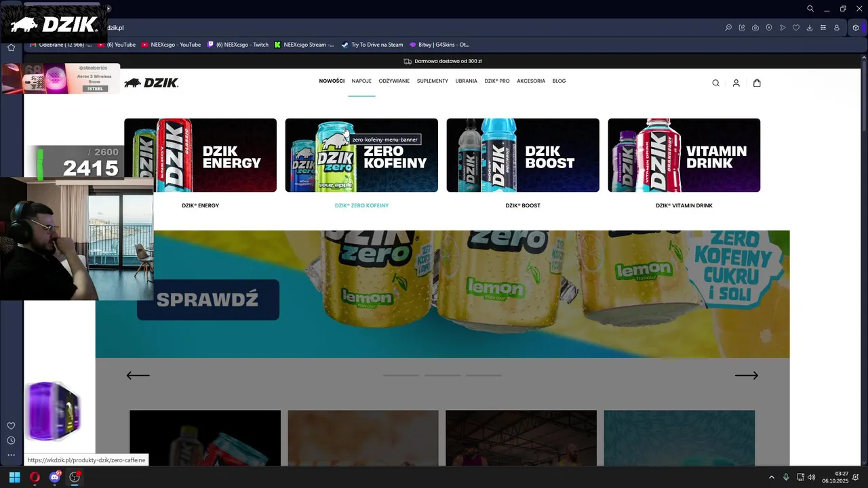Open Opera from the taskbar

35,477
